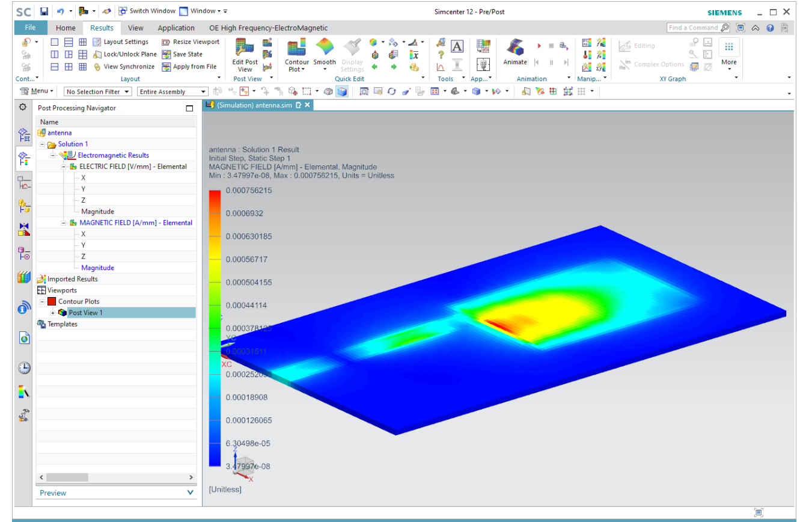812x522 pixels.
Task: Click the color legend bar in viewport
Action: [x=215, y=328]
